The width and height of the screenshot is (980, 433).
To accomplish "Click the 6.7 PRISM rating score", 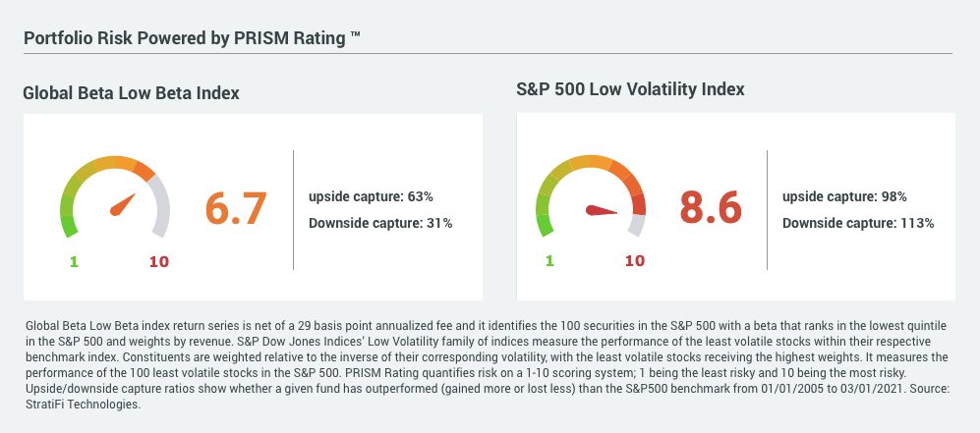I will [236, 208].
